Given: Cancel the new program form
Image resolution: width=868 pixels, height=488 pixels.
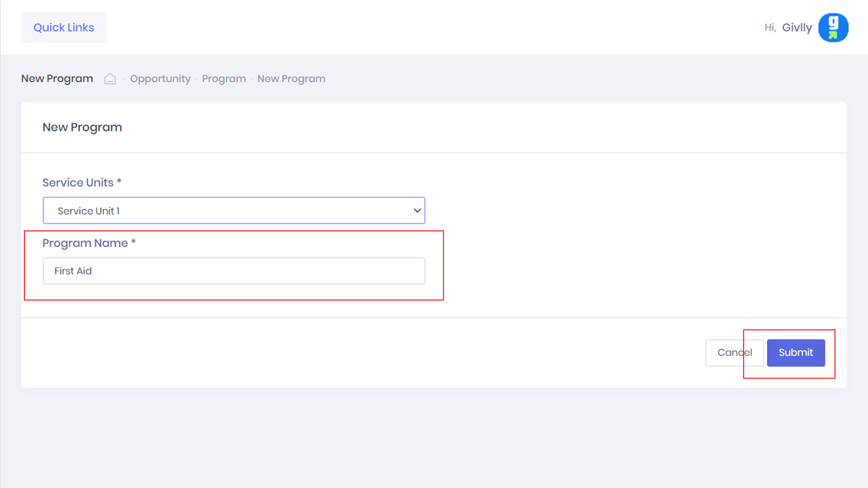Looking at the screenshot, I should click(x=734, y=353).
